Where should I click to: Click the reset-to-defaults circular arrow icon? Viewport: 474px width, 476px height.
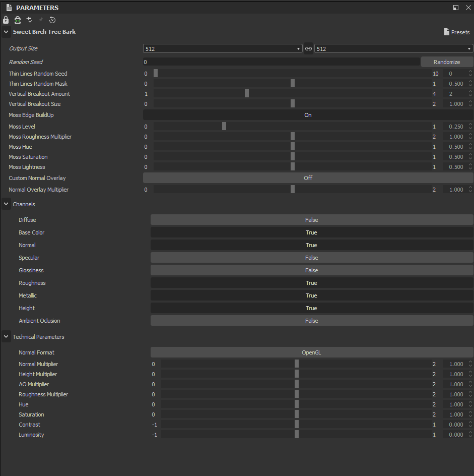point(52,20)
